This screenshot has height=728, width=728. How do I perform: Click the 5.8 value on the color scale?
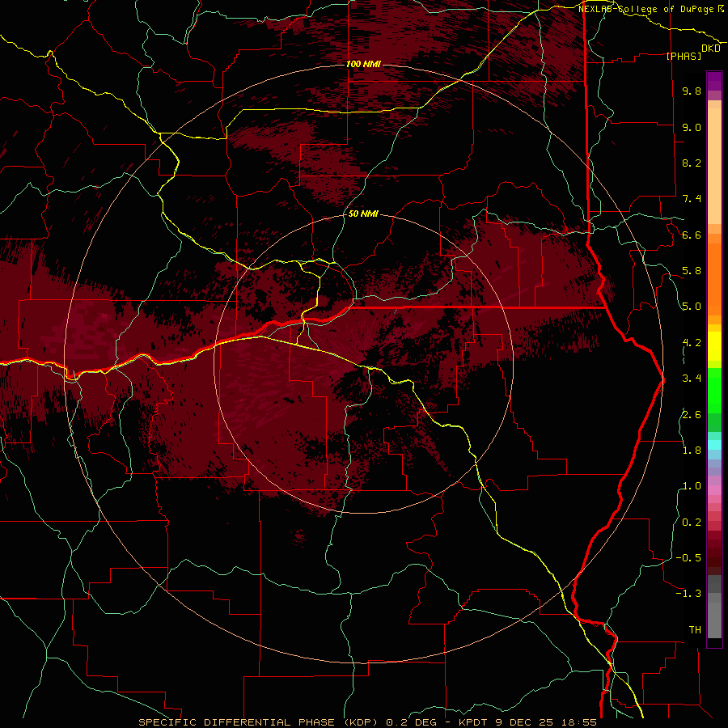tap(692, 271)
